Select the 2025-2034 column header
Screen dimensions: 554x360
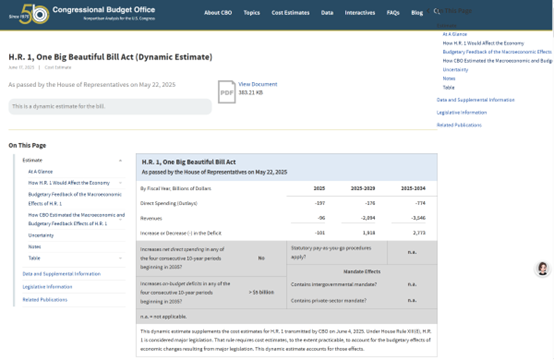click(413, 188)
